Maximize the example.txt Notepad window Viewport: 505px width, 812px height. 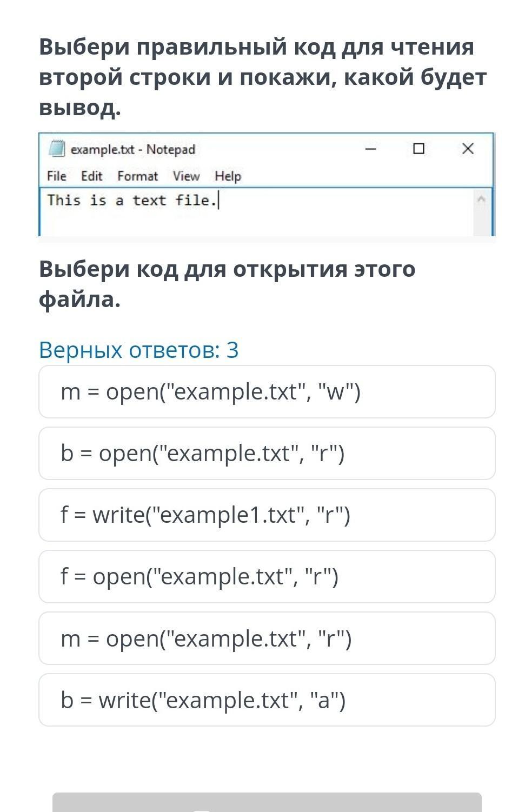tap(418, 149)
